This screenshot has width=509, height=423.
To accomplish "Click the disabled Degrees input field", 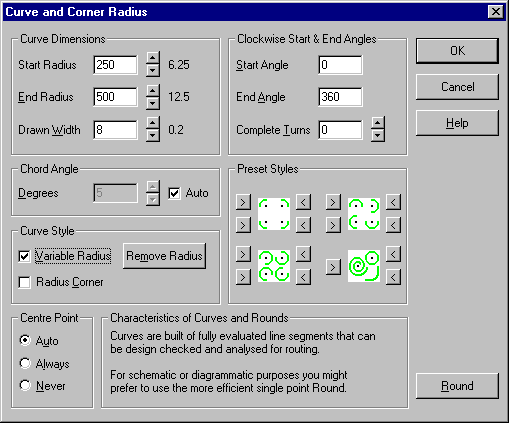I will (x=115, y=193).
